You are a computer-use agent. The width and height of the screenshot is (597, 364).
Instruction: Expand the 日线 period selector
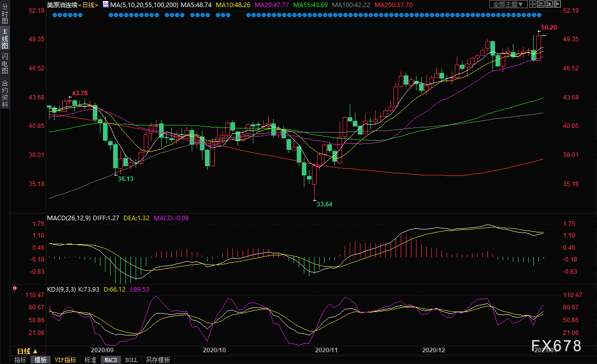(28, 351)
